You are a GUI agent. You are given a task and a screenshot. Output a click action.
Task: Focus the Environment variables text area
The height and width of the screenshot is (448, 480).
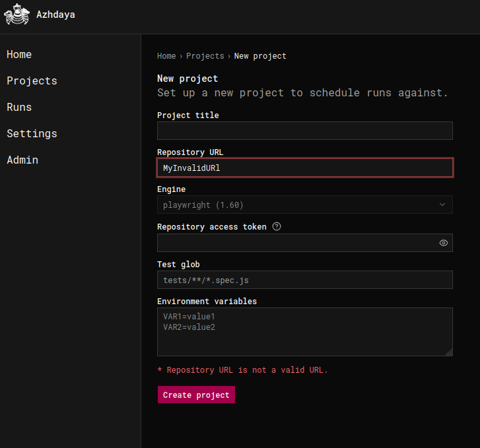coord(305,332)
